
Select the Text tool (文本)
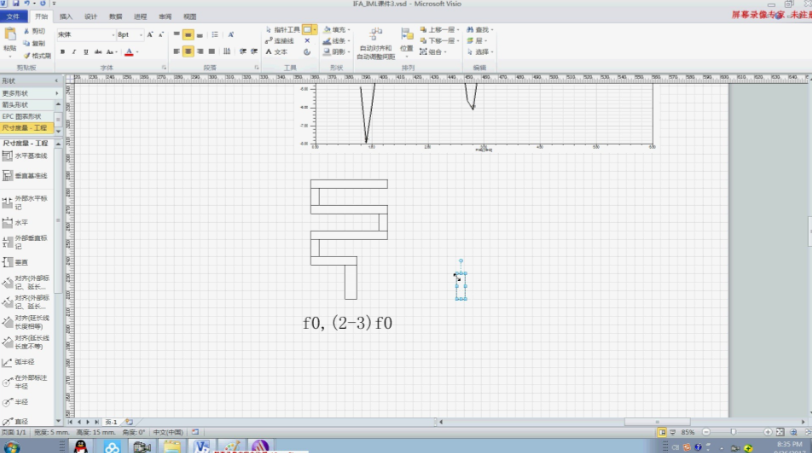[277, 52]
